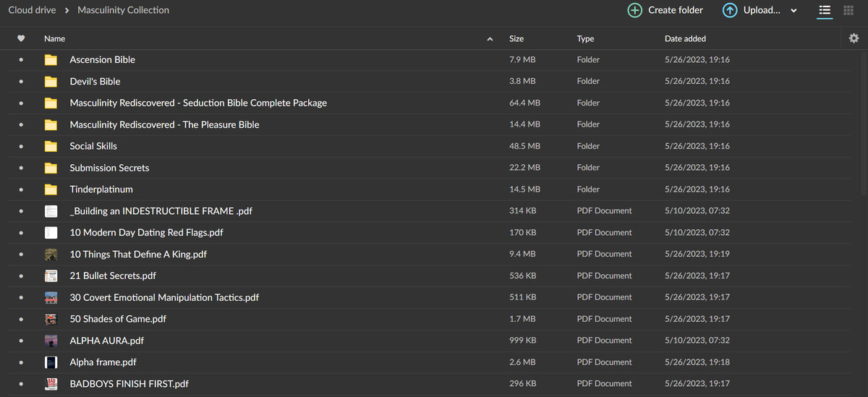Click the Submission Secrets folder icon
868x397 pixels.
click(51, 168)
